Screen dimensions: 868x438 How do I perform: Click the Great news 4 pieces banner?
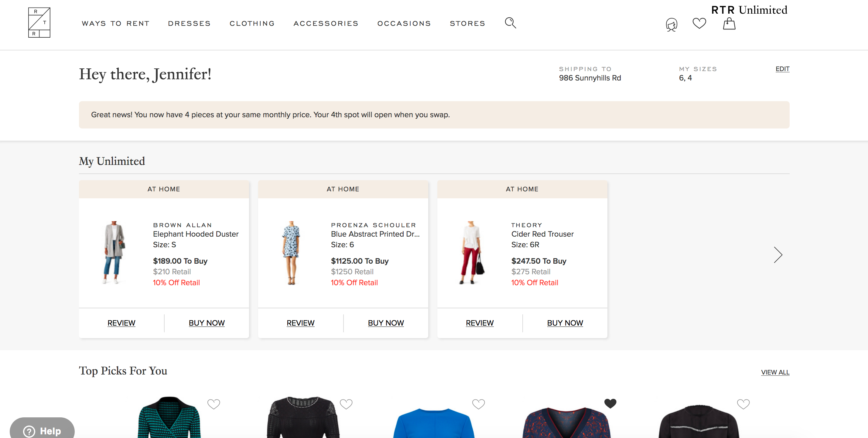434,115
